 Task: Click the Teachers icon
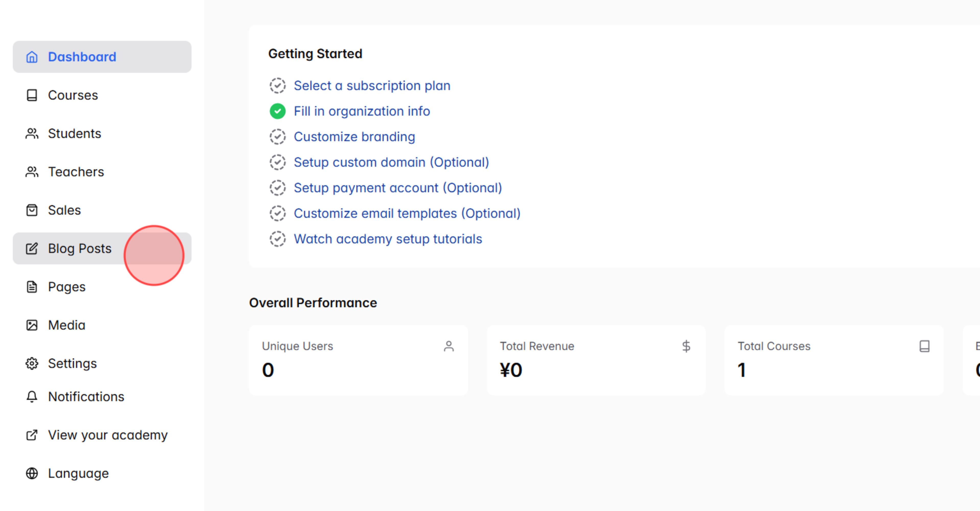(x=32, y=172)
